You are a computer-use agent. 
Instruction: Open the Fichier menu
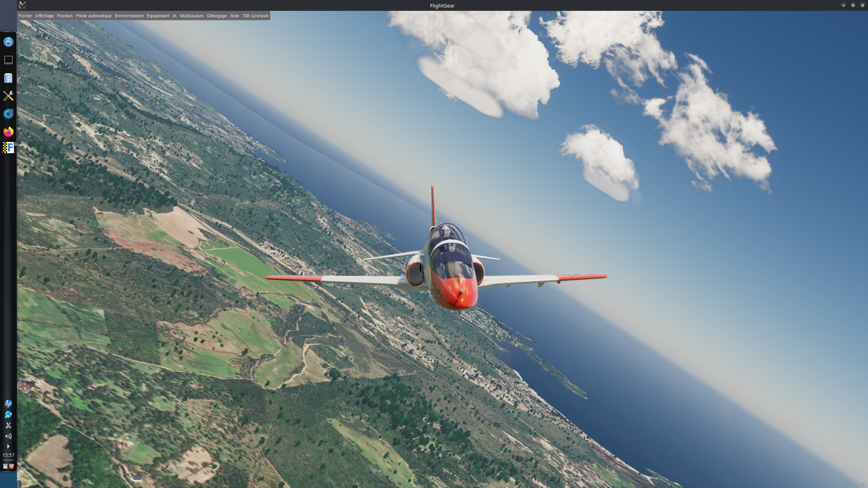click(x=25, y=16)
